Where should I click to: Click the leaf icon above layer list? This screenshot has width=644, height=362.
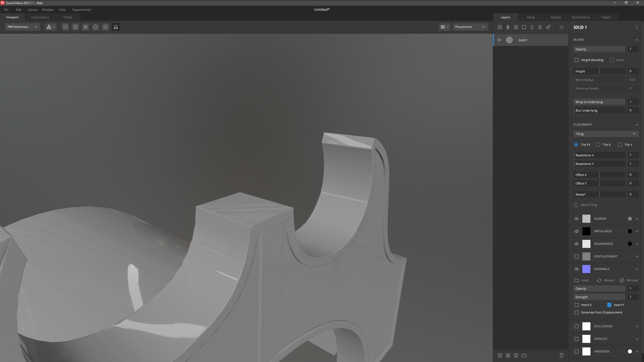(x=508, y=27)
